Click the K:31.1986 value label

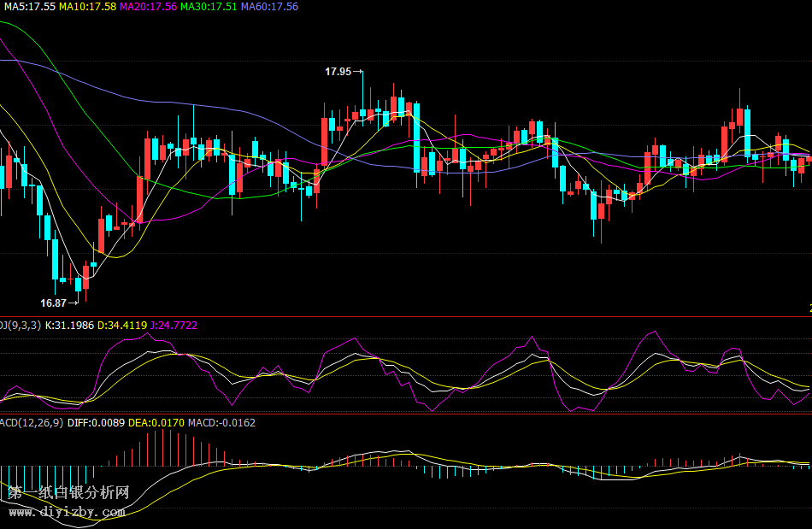pyautogui.click(x=69, y=326)
